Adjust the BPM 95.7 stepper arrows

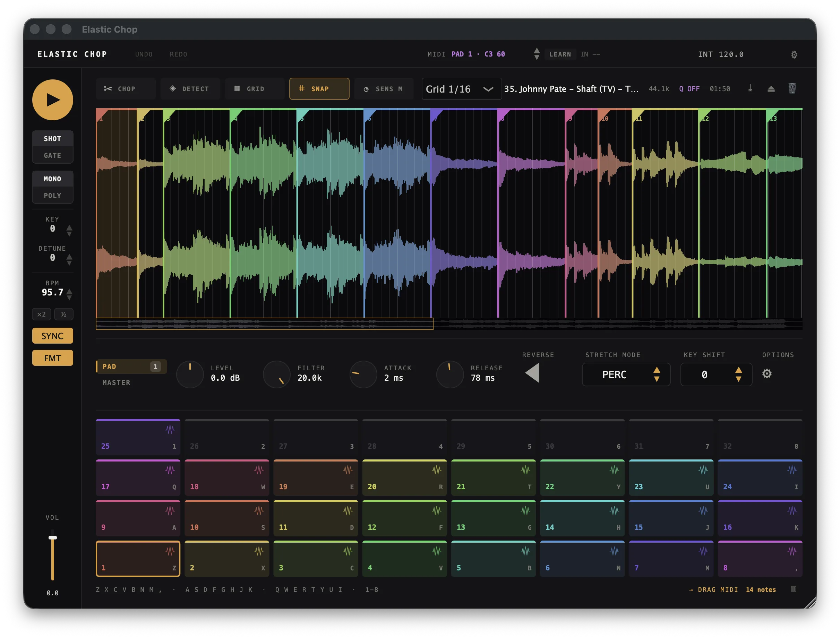click(x=69, y=294)
